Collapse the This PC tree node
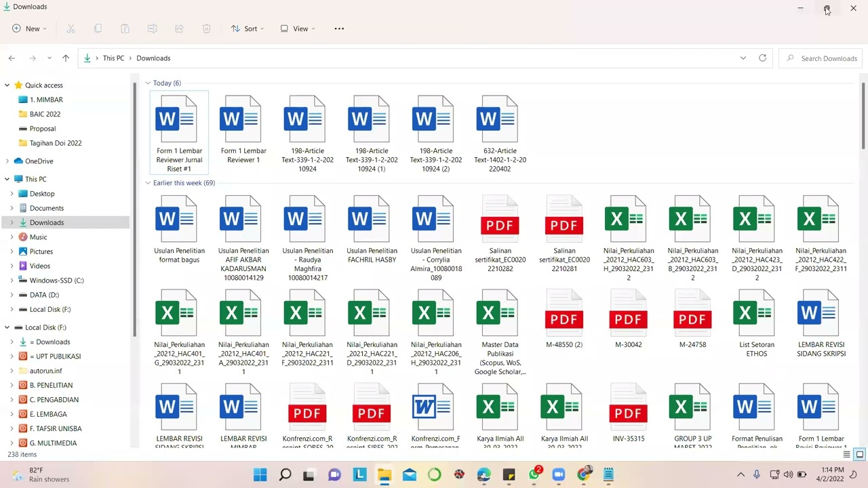 point(7,180)
